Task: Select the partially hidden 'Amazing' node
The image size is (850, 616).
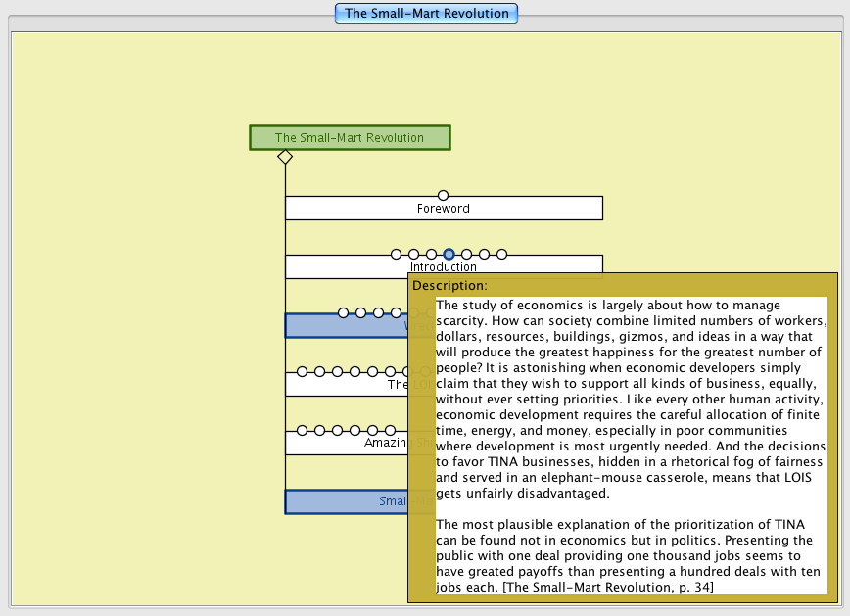Action: click(x=345, y=443)
